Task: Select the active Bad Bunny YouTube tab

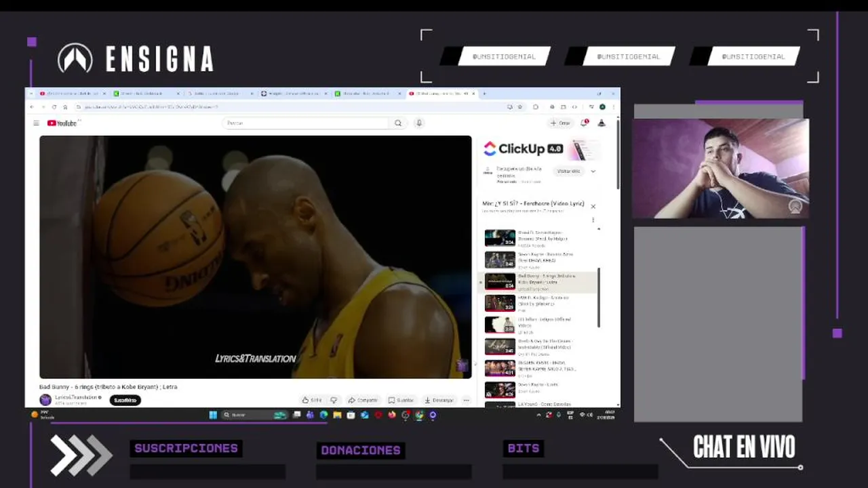Action: click(441, 94)
